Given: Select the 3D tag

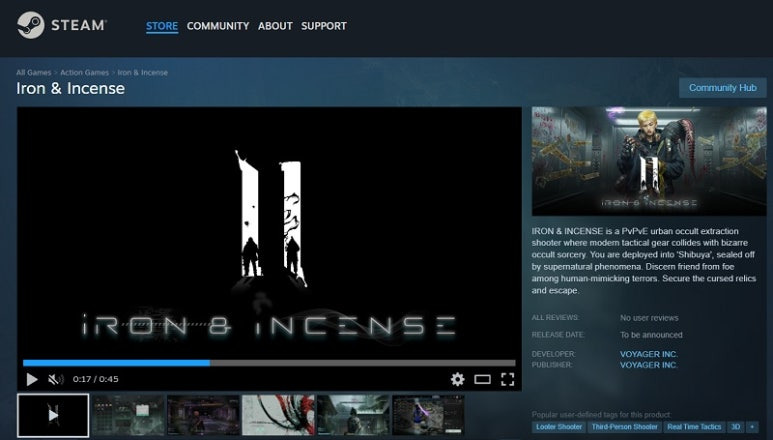Looking at the screenshot, I should coord(736,427).
